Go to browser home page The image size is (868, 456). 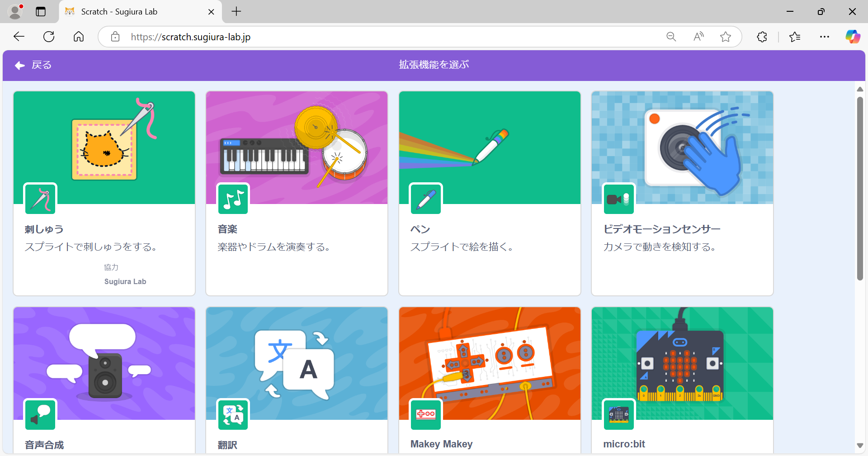(x=79, y=37)
